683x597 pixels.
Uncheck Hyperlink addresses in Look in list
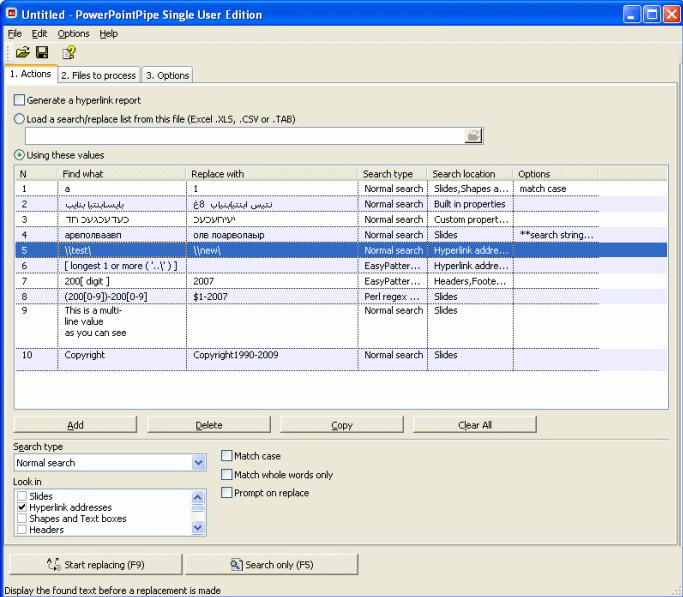(22, 507)
